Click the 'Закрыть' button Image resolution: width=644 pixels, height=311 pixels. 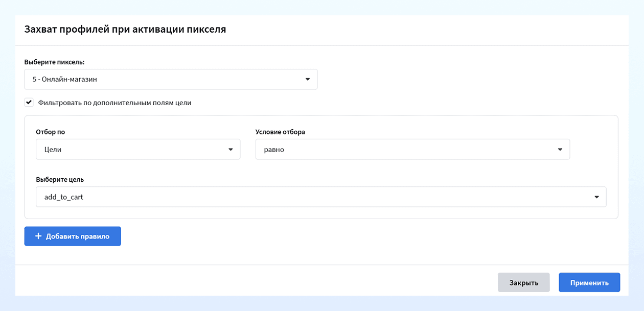pyautogui.click(x=524, y=282)
